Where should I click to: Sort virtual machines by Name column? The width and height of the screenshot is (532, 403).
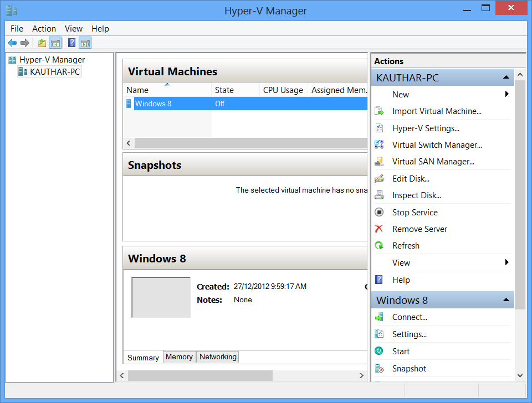click(167, 90)
